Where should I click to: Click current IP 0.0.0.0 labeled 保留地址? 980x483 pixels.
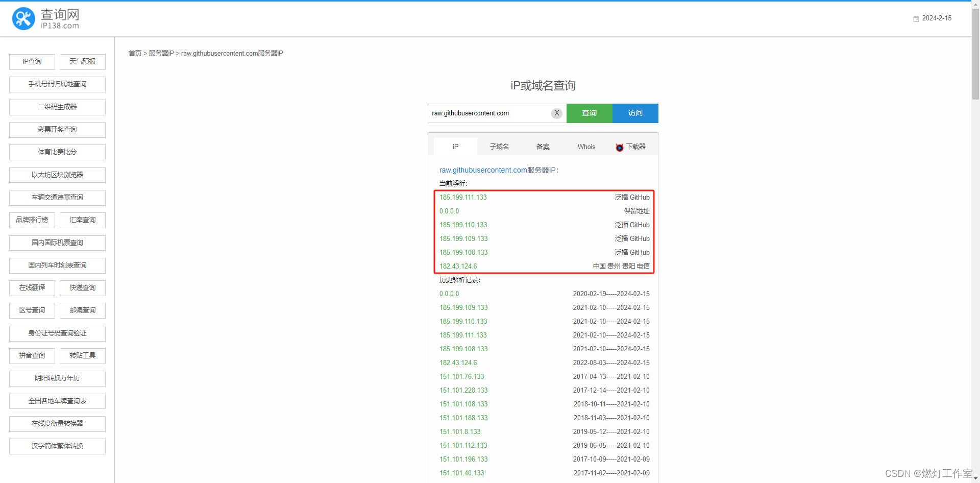(449, 211)
